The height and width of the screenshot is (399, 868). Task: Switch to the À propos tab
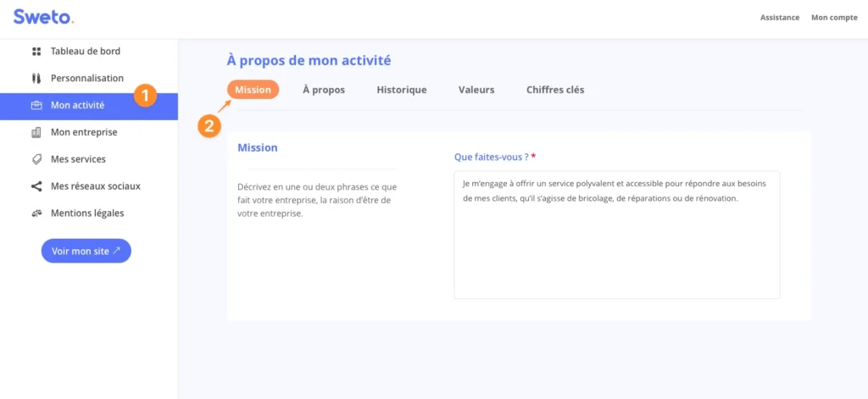(x=323, y=90)
